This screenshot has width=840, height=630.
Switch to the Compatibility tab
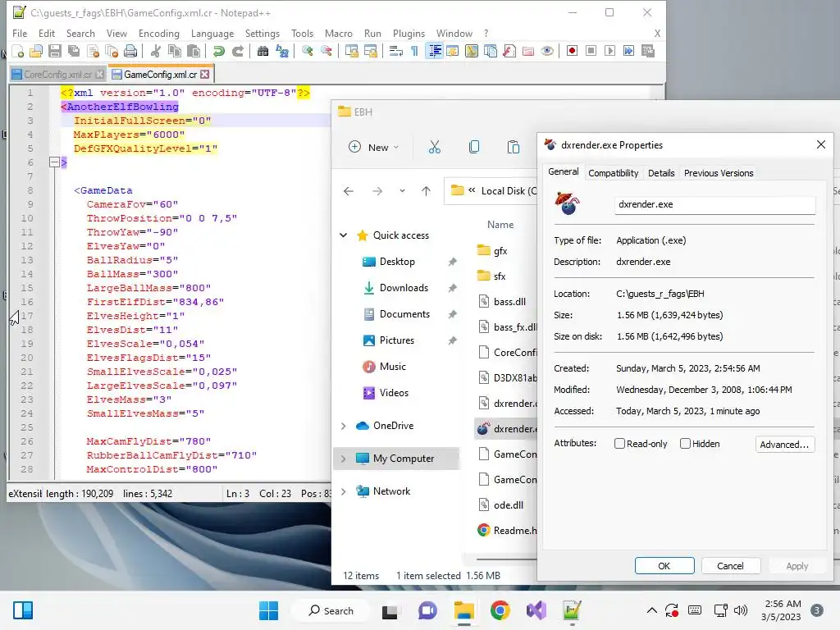pos(614,173)
